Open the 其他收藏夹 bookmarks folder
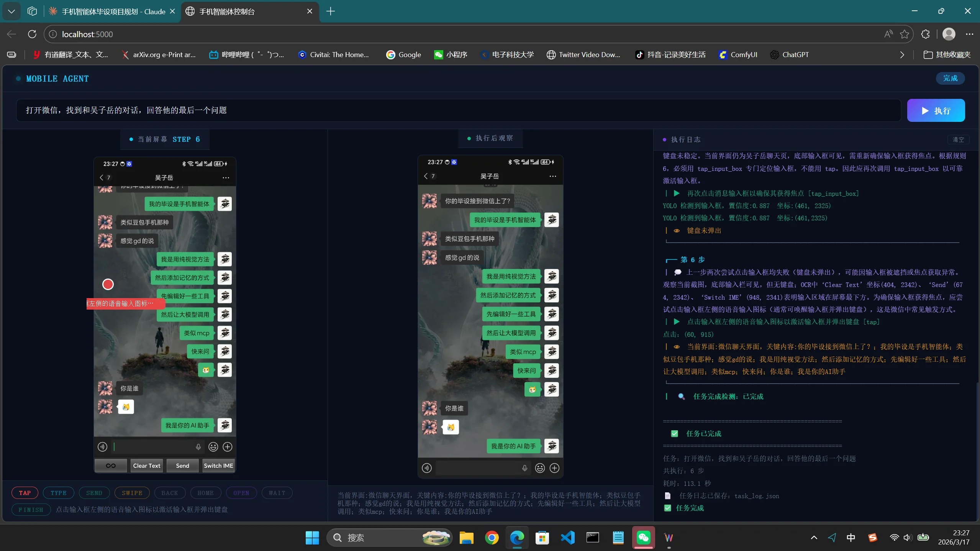The height and width of the screenshot is (551, 980). (947, 55)
